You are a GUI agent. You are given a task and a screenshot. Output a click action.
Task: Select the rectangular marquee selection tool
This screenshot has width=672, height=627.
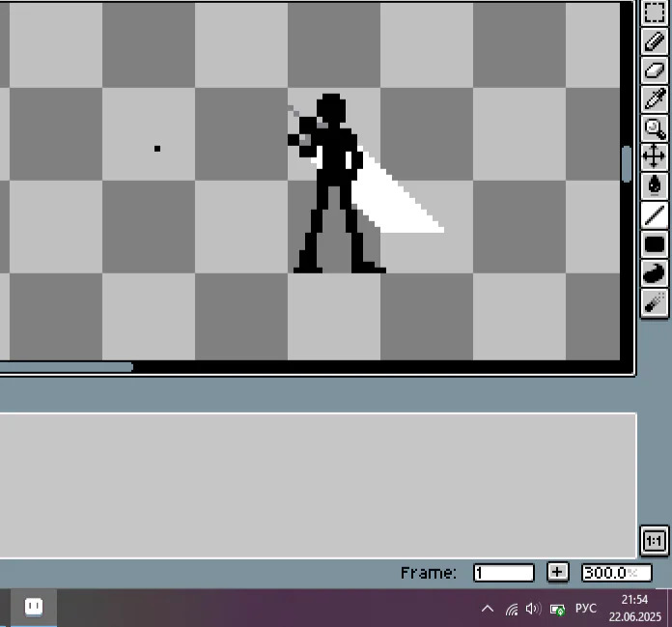click(x=655, y=13)
